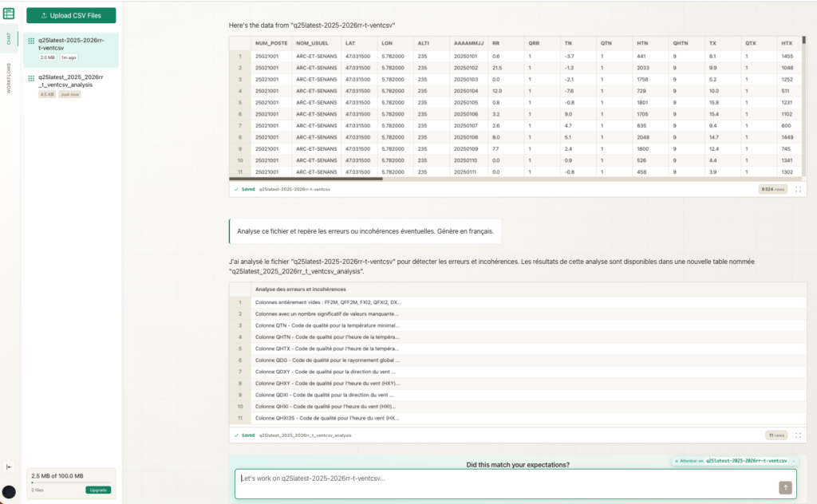
Task: Select the Chat tab
Action: [9, 38]
